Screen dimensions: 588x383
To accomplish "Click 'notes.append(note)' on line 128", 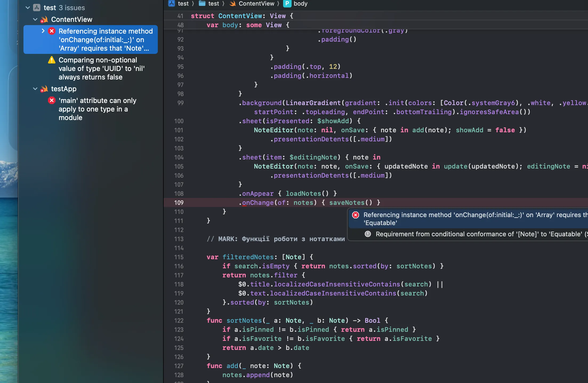I will coord(258,375).
